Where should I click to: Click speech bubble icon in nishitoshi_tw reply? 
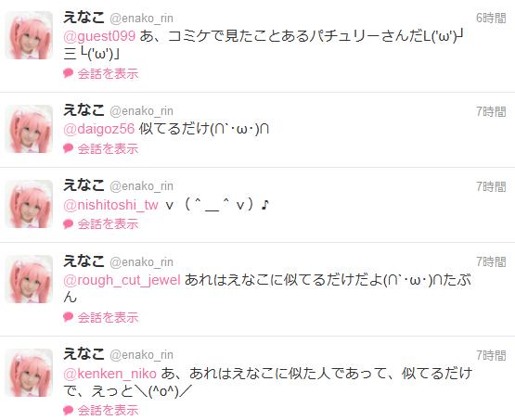[x=69, y=223]
